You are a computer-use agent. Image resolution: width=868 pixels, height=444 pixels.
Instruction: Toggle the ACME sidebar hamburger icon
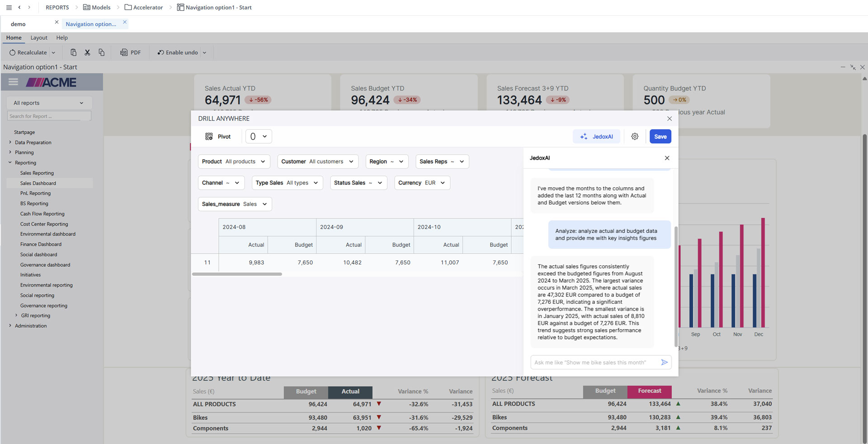(x=13, y=82)
